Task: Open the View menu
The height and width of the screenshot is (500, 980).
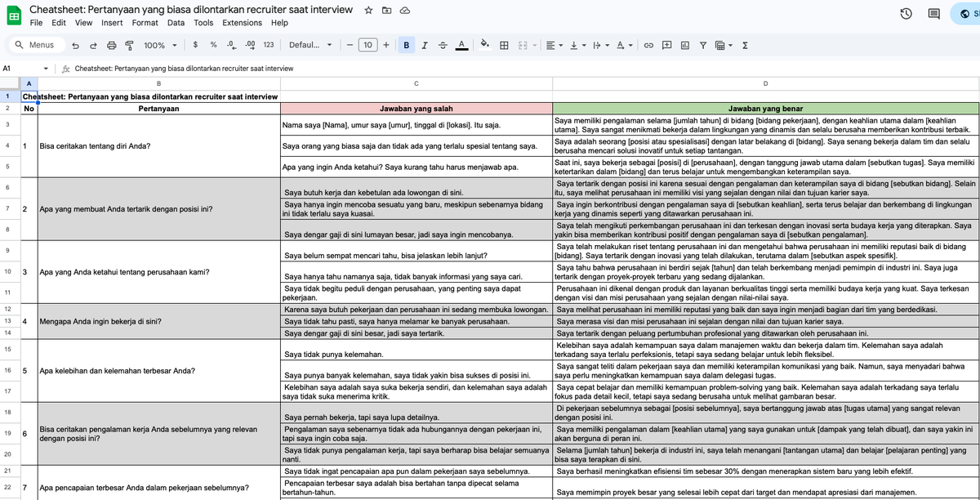Action: 84,23
